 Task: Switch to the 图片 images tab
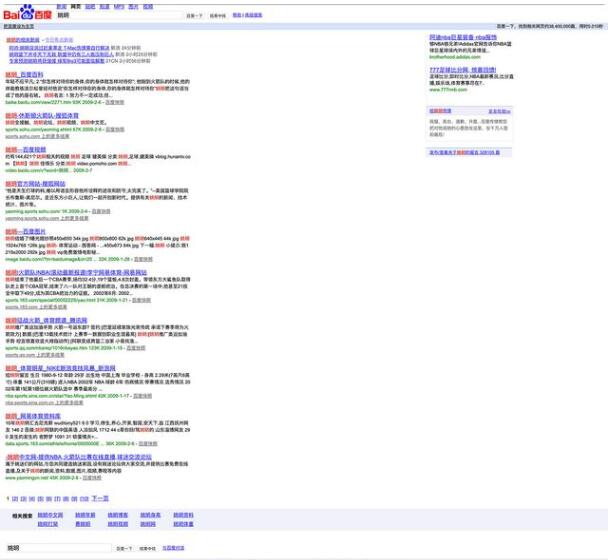[133, 6]
